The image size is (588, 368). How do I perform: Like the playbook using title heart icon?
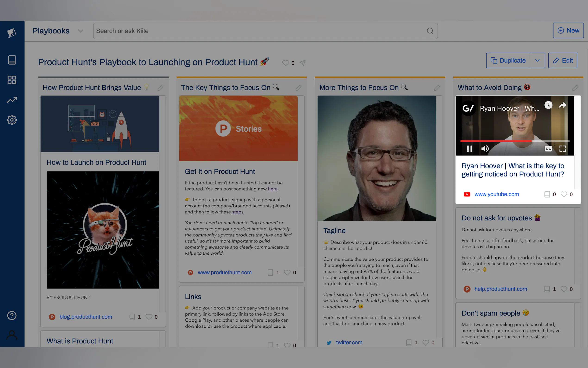pyautogui.click(x=286, y=63)
